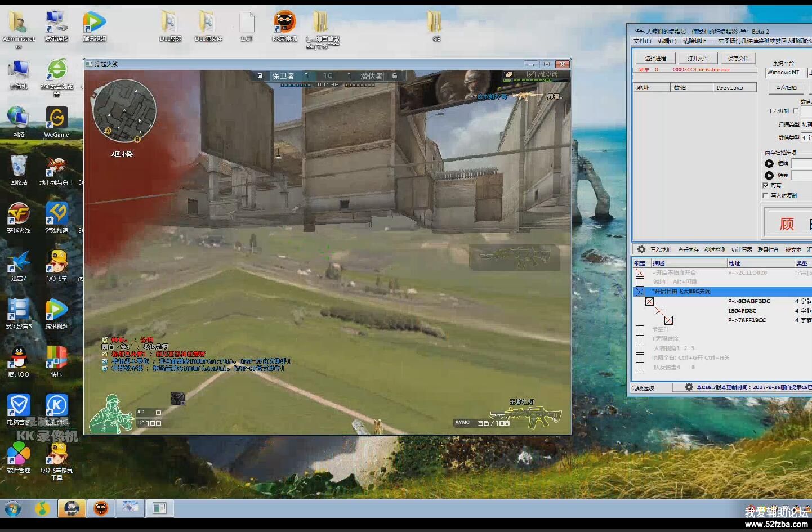Viewport: 812px width, 532px height.
Task: Open the DLL图标 folder
Action: (x=170, y=25)
